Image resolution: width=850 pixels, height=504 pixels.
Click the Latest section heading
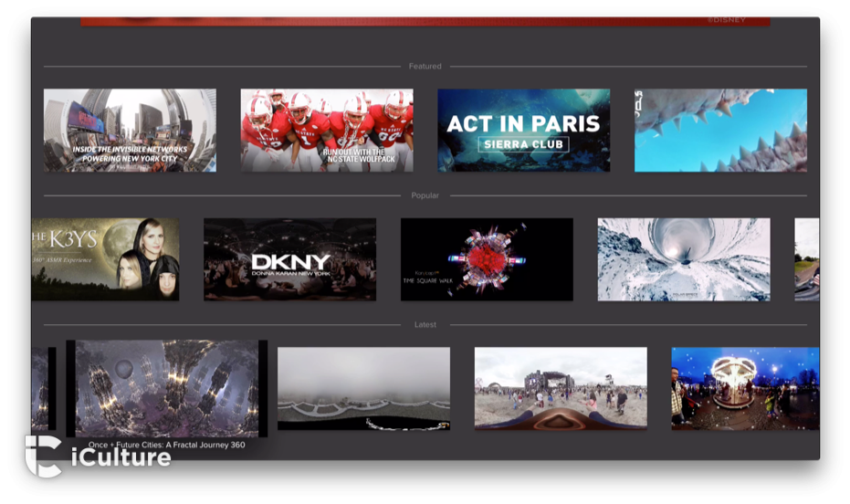click(x=425, y=325)
